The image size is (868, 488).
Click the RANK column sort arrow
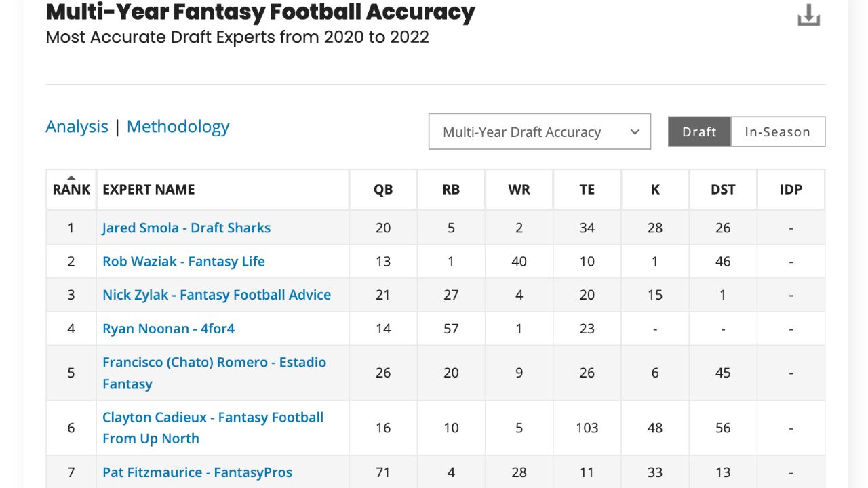pos(71,178)
